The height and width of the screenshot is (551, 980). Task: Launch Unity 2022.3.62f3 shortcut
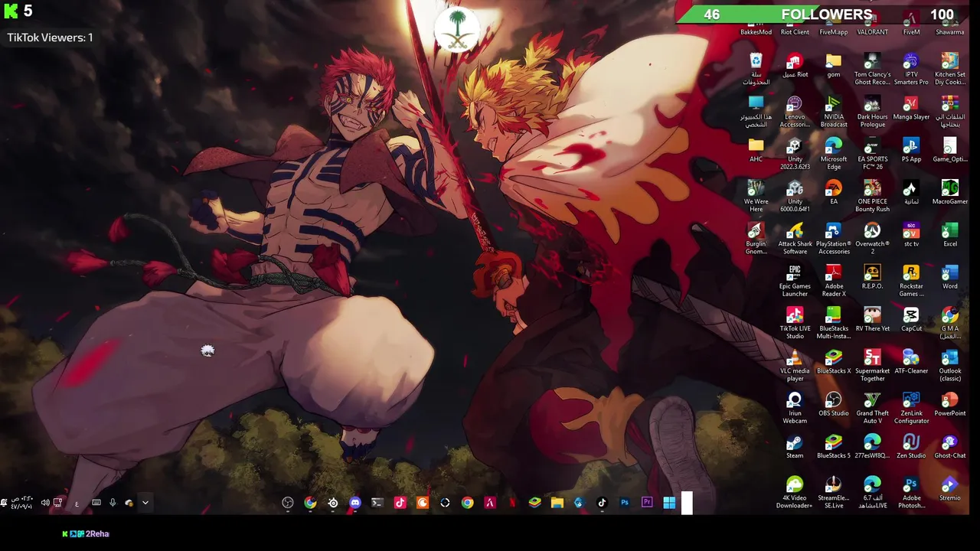795,154
